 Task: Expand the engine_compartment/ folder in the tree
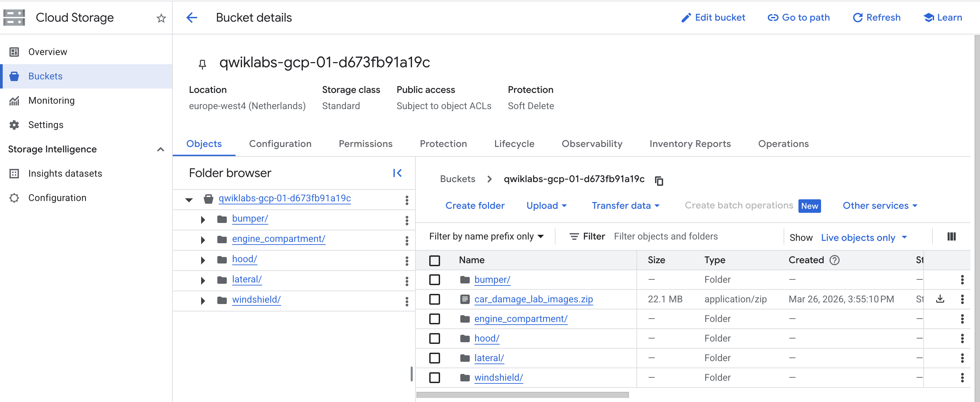point(203,240)
